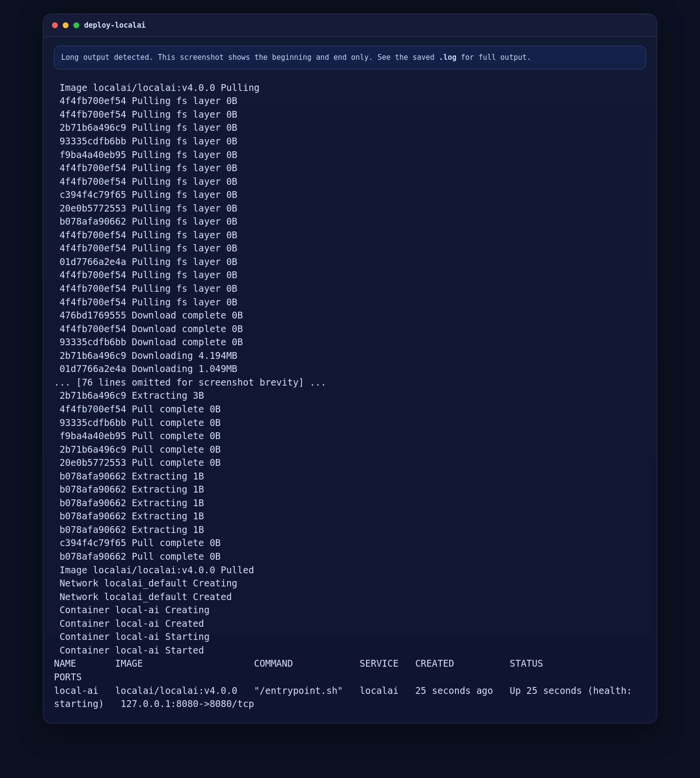Click the STATUS column header
The width and height of the screenshot is (700, 778).
coord(526,664)
